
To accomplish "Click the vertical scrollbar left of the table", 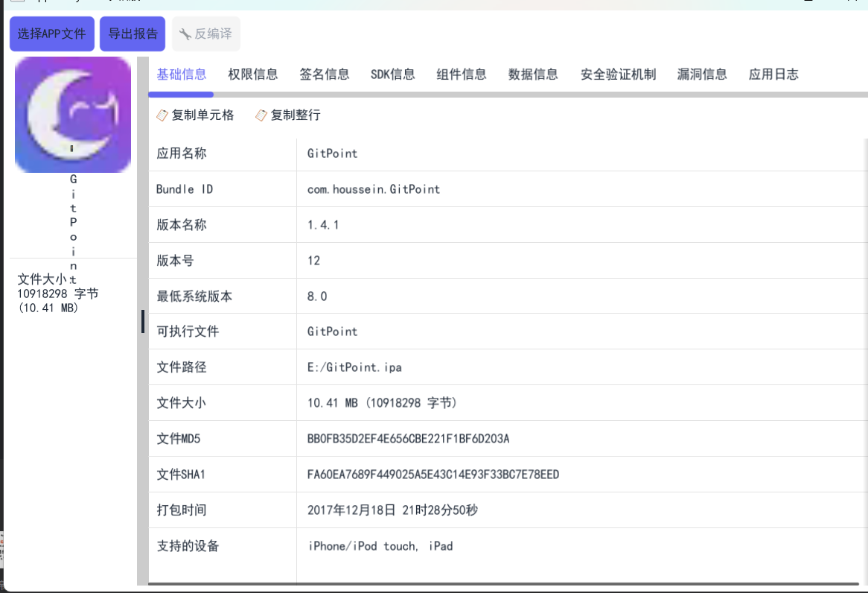I will 143,320.
